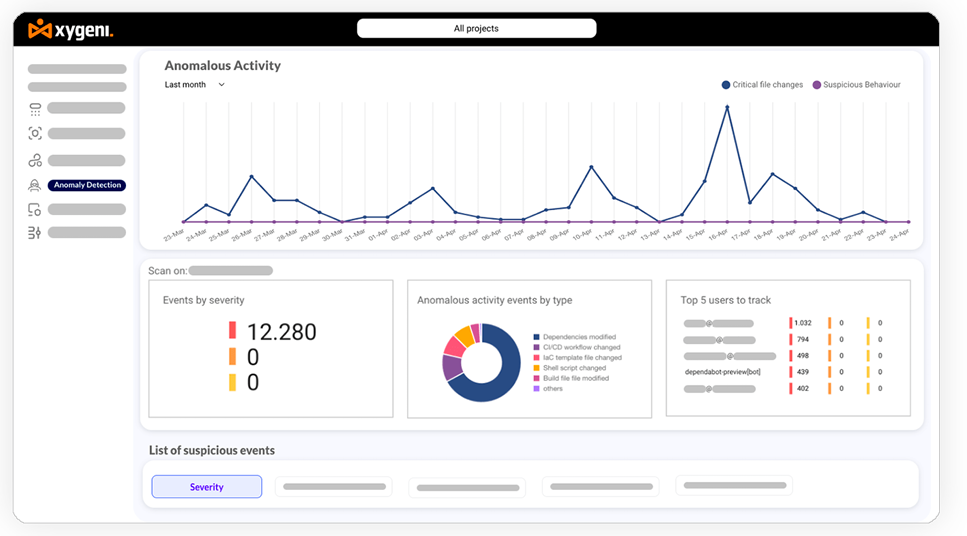Click the 16-Apr peak on the chart
Image resolution: width=967 pixels, height=536 pixels.
coord(727,105)
